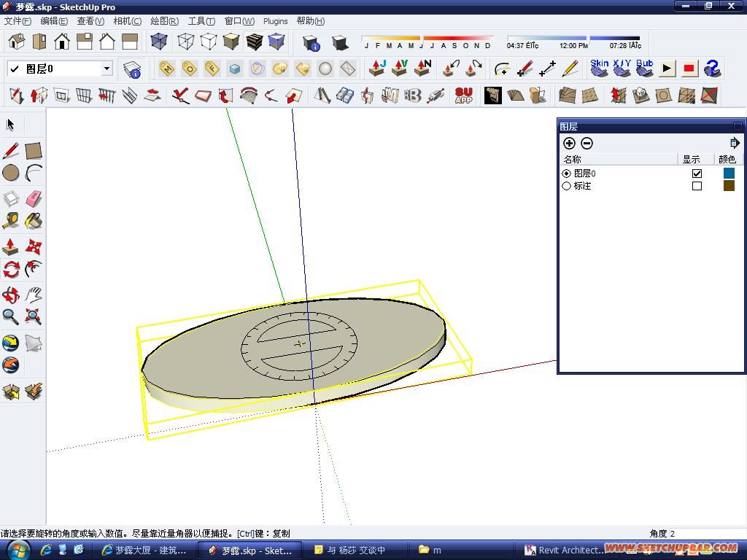Add a new layer with plus button
Screen dimensions: 747x560
pyautogui.click(x=569, y=143)
